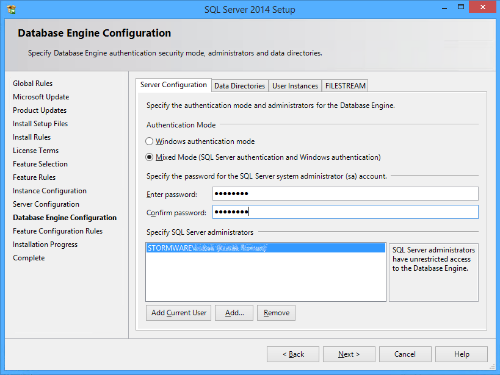Open the FILESTREAM tab
Viewport: 500px width, 375px height.
click(x=345, y=86)
